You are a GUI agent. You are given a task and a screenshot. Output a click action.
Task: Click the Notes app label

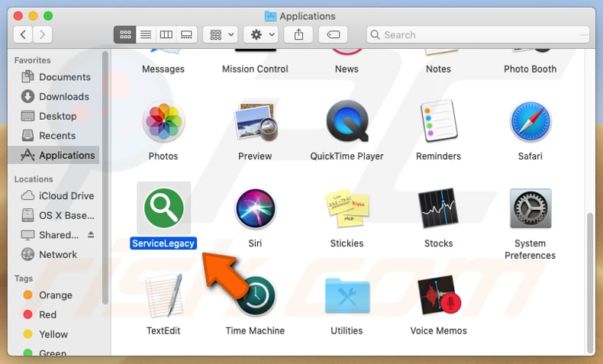tap(438, 69)
